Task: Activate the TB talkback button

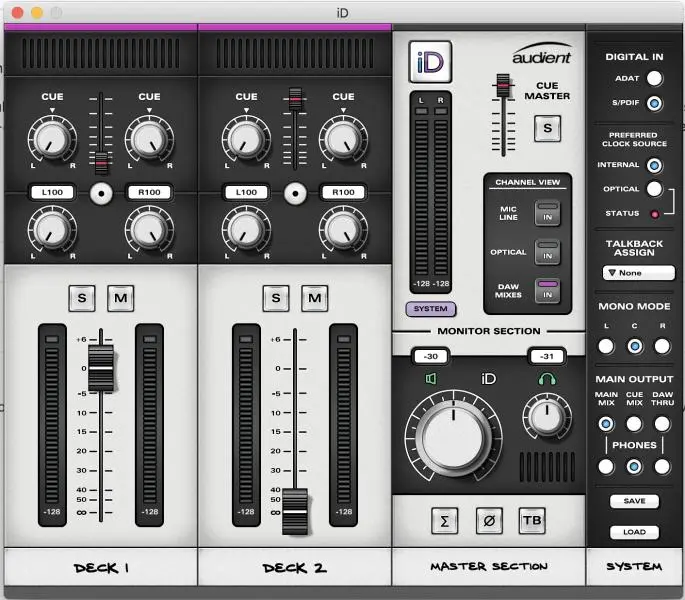Action: pos(532,520)
